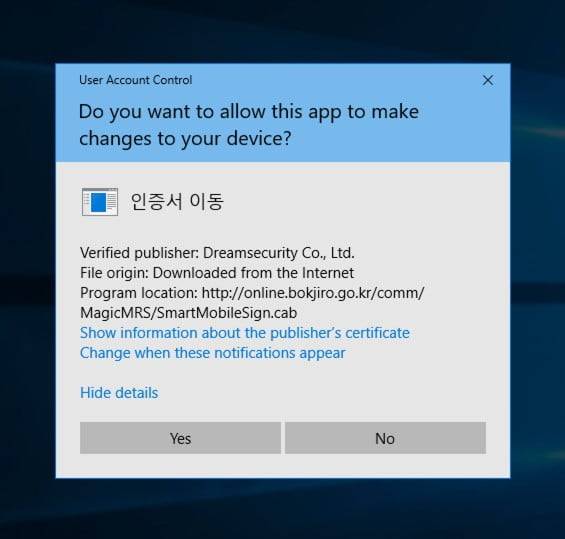This screenshot has width=565, height=539.
Task: Collapse the dialog using Hide details
Action: (x=119, y=393)
